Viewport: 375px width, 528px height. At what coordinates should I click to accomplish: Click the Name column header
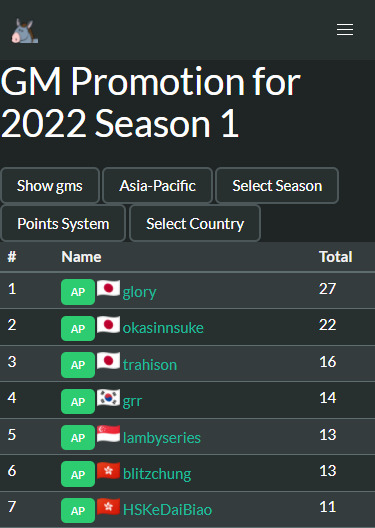tap(81, 257)
